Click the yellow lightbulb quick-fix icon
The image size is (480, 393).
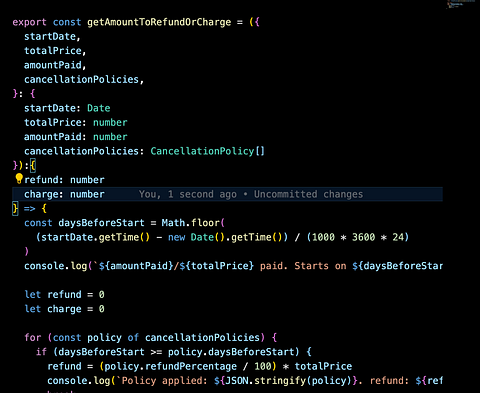(19, 179)
